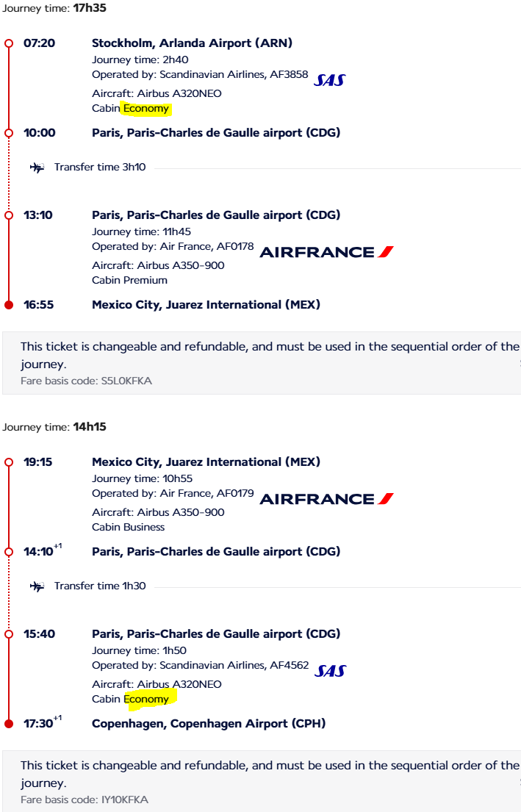Click the filled red dot at 17:30 Copenhagen arrival
Viewport: 521px width, 812px height.
9,724
